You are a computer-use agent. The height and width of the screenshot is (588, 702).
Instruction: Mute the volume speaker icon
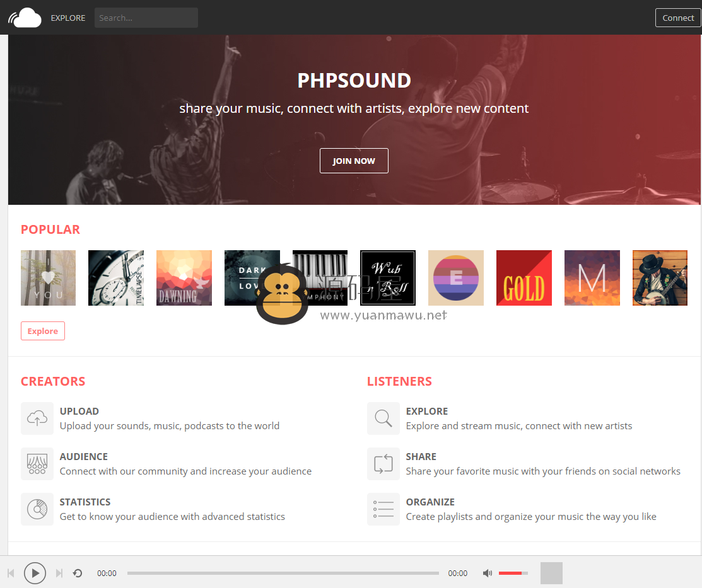point(487,574)
